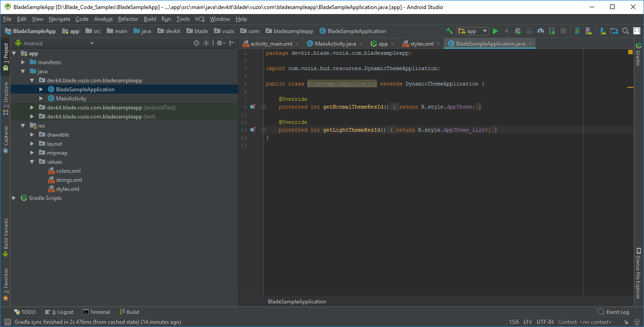Toggle the 2: Favorites tool window

pos(5,285)
